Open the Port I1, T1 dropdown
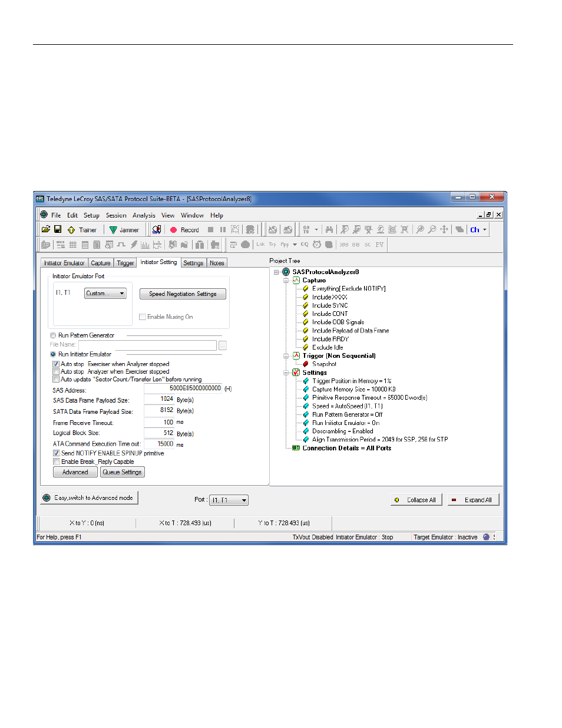 click(x=230, y=500)
